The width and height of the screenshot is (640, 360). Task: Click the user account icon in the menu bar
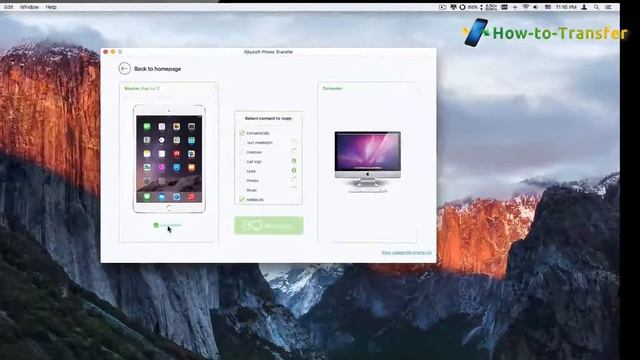[584, 7]
